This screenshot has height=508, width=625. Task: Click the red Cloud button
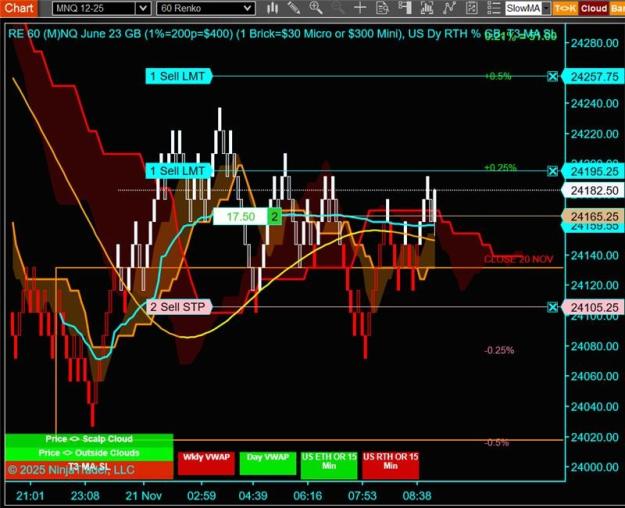click(x=594, y=8)
